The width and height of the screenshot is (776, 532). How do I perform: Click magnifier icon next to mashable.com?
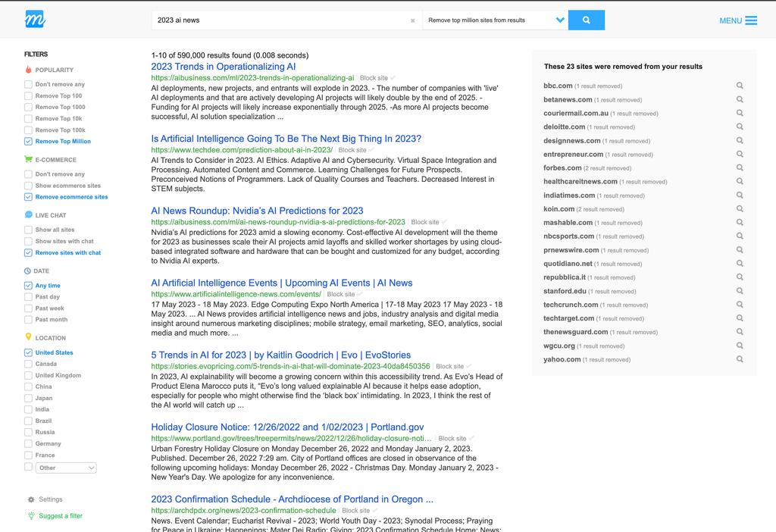[x=740, y=223]
